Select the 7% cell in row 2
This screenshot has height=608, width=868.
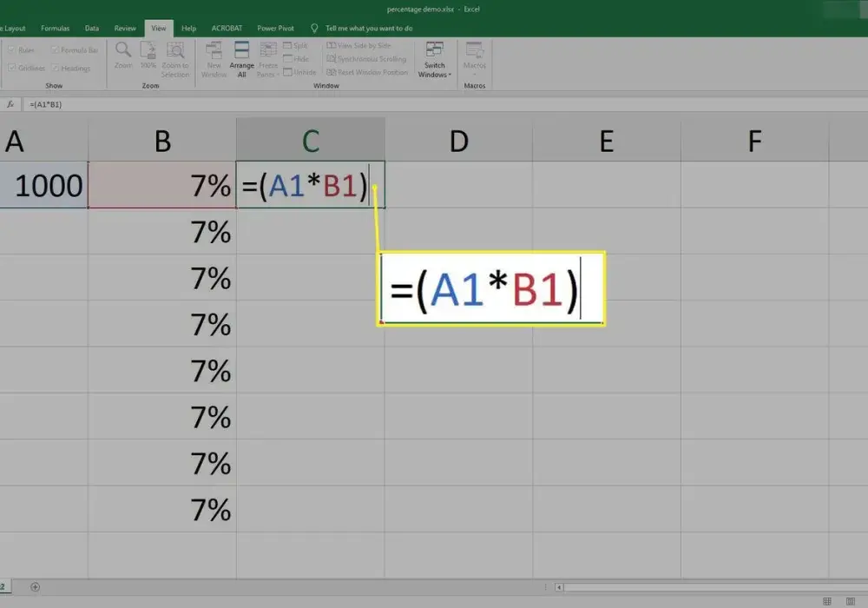point(162,231)
